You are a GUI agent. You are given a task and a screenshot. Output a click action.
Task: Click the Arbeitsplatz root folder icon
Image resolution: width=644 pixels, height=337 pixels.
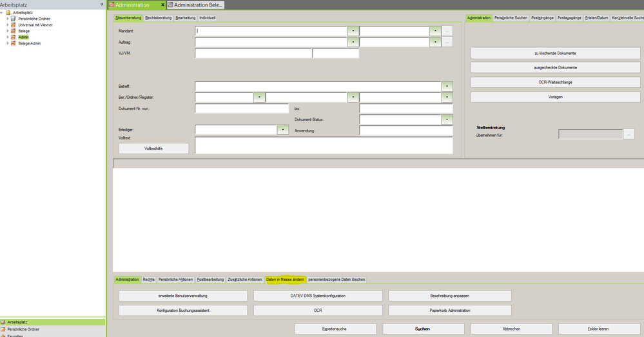coord(8,13)
